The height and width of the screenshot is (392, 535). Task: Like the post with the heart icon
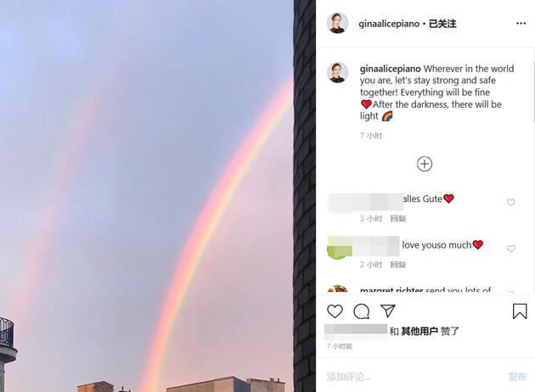coord(335,311)
